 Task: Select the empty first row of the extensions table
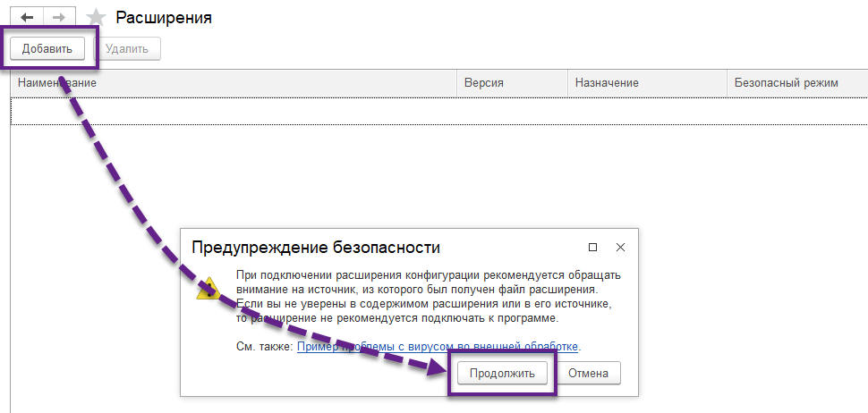point(439,111)
